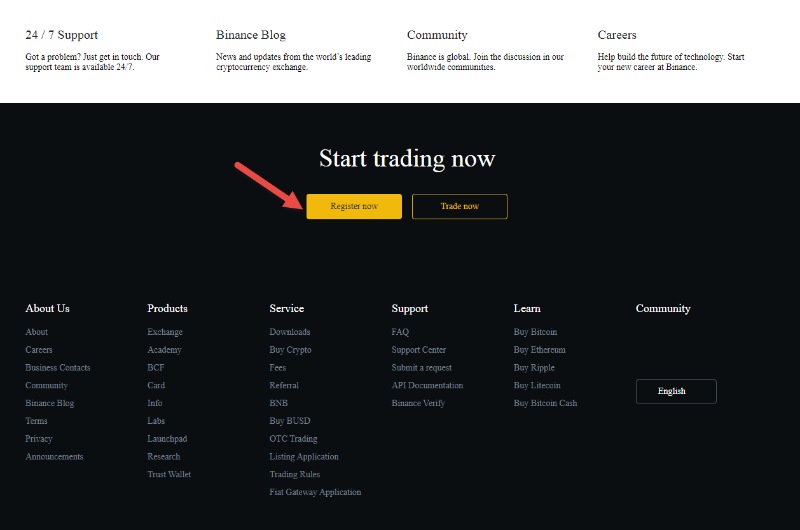Open the Launchpad link

167,439
